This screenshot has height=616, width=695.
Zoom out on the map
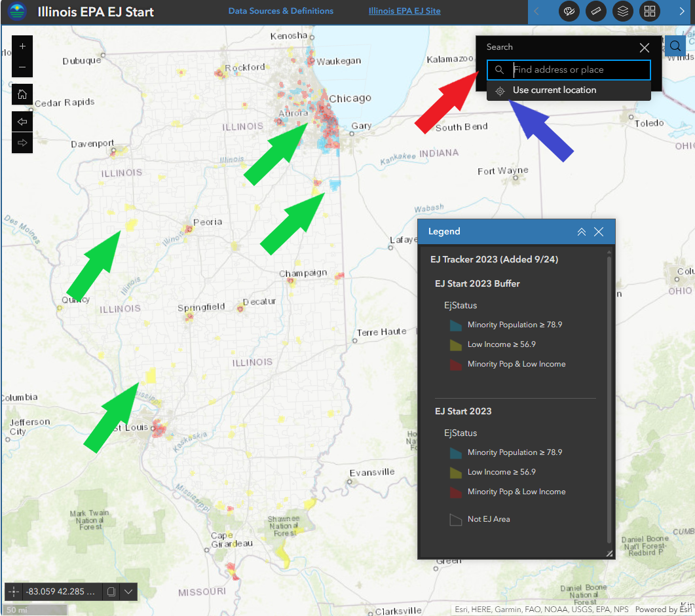[x=22, y=67]
